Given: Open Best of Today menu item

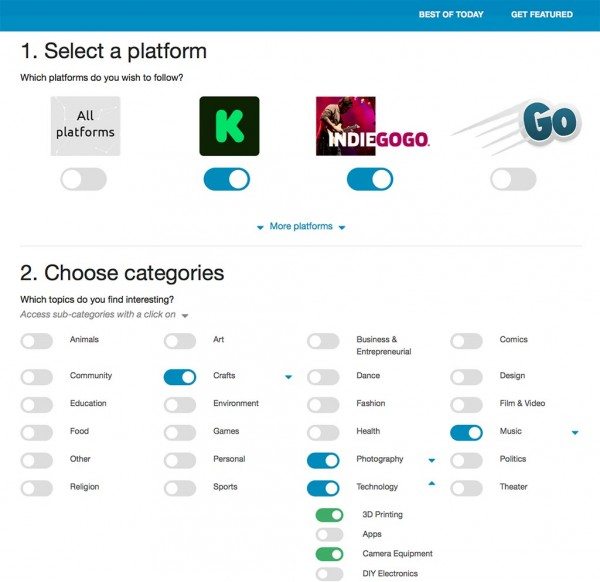Looking at the screenshot, I should (x=451, y=15).
